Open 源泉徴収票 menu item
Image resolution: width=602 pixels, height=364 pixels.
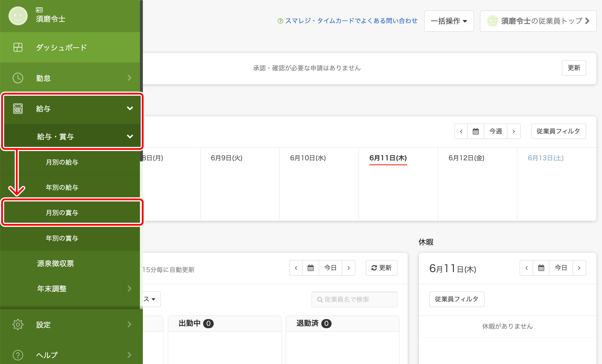click(70, 263)
